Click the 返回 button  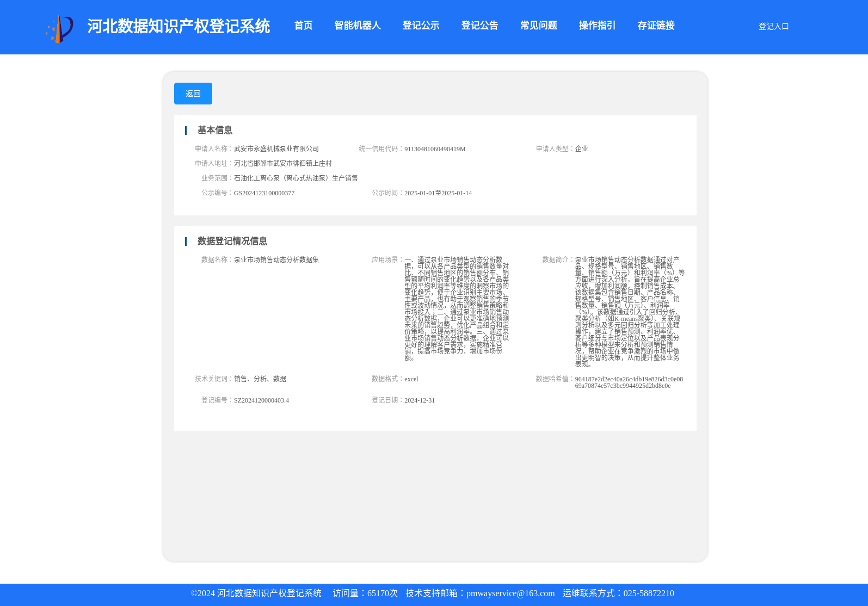click(193, 94)
